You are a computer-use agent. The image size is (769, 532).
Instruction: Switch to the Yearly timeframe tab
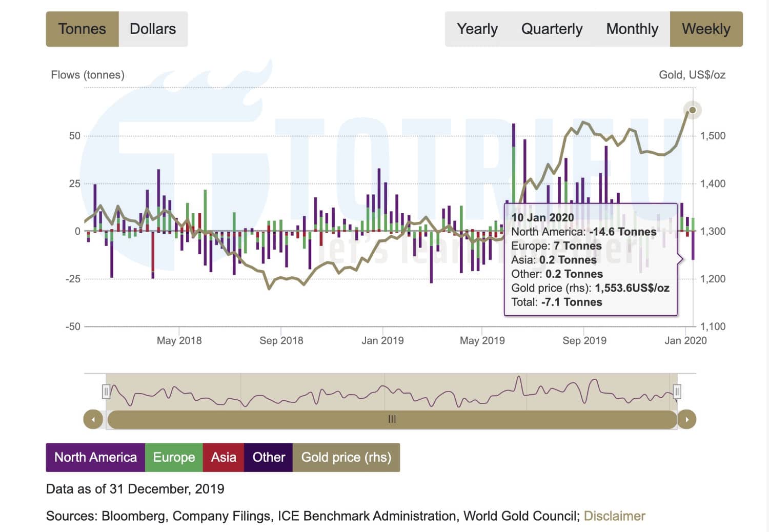click(477, 29)
